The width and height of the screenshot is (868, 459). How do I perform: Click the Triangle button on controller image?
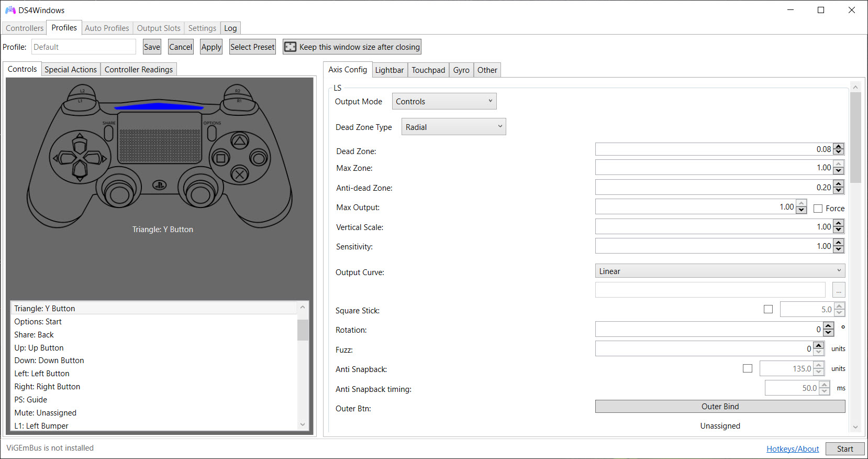pyautogui.click(x=240, y=140)
